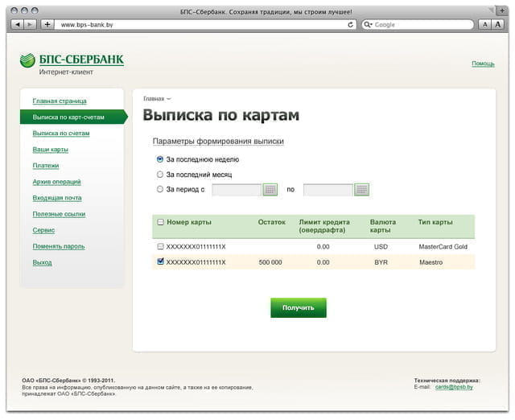Open the 'Ваши карты' menu item
This screenshot has height=420, width=515.
click(x=50, y=150)
